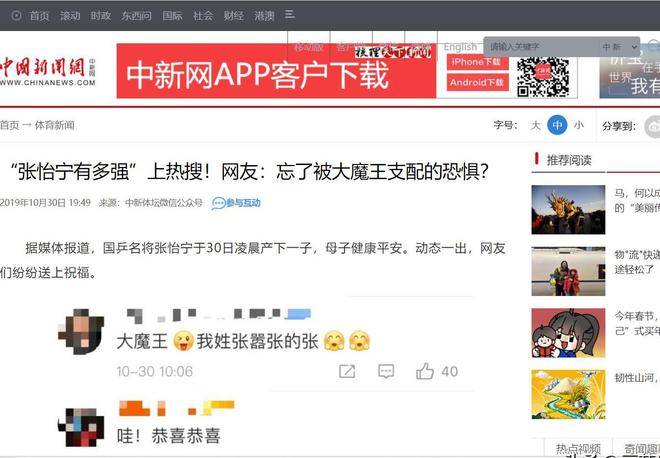Like the 大魔王 comment with thumbs-up

point(425,371)
